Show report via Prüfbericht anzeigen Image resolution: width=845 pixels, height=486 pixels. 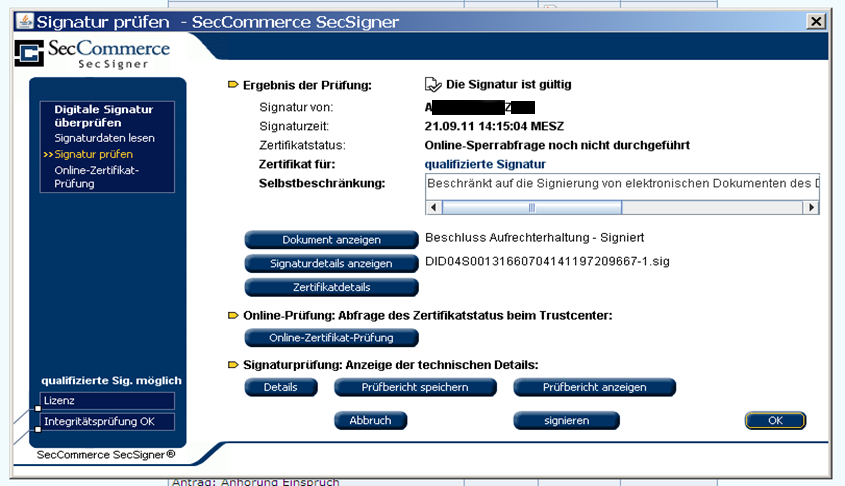click(x=594, y=387)
